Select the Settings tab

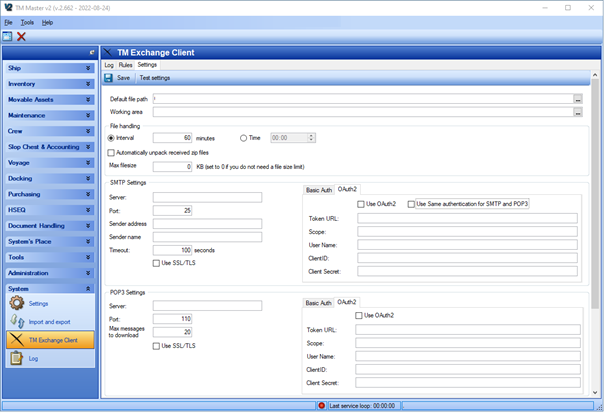(x=147, y=65)
